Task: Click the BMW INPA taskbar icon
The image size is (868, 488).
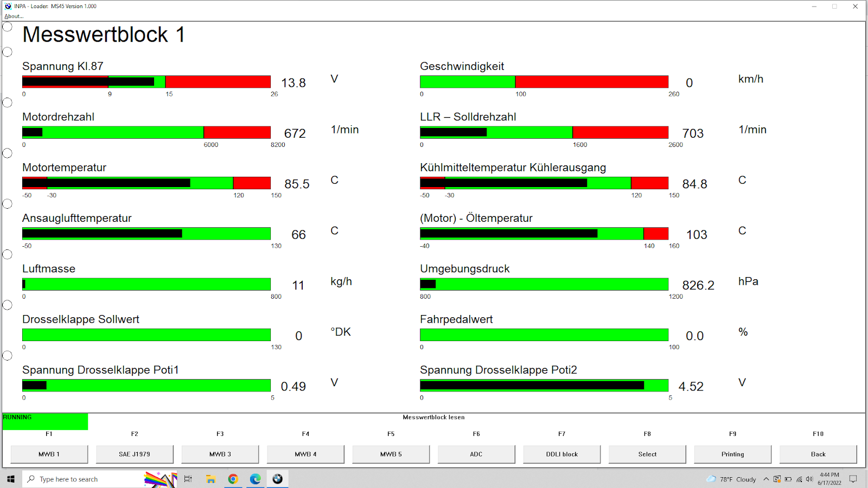Action: tap(277, 479)
